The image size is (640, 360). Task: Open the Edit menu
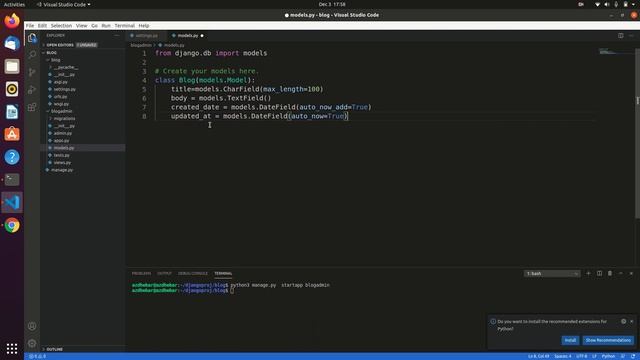(42, 25)
